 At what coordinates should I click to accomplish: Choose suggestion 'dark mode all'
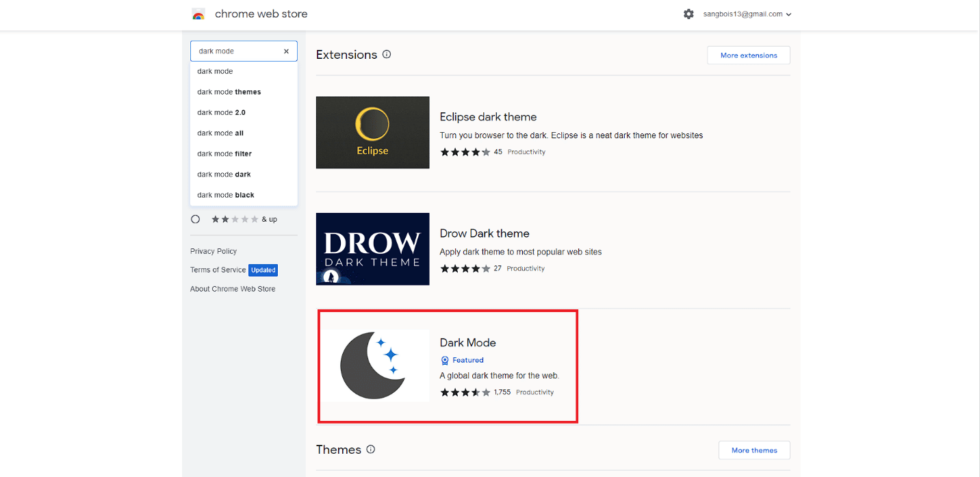pyautogui.click(x=244, y=133)
